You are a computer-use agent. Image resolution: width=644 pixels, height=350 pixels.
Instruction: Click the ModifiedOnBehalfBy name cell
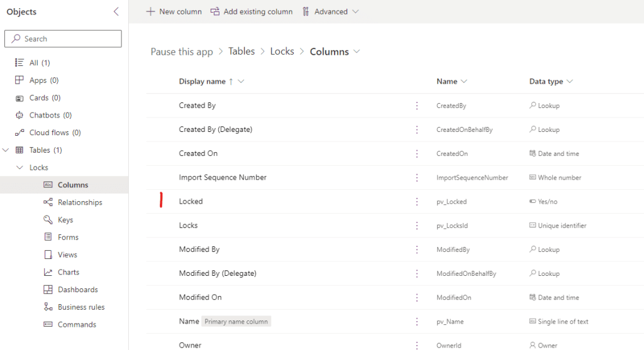466,274
